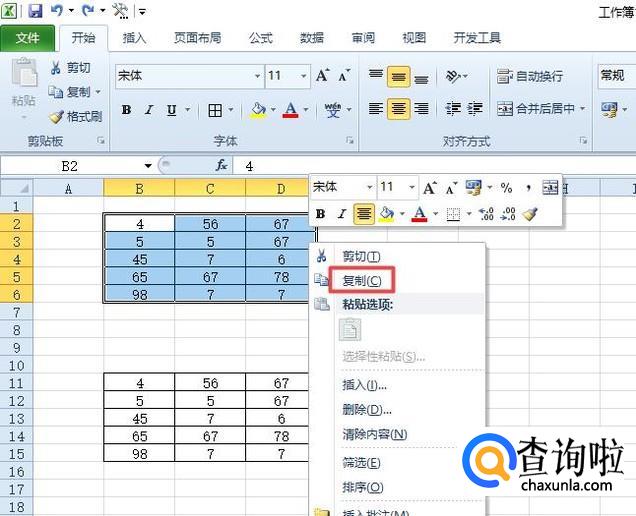Toggle bottom align in ribbon
Image resolution: width=636 pixels, height=516 pixels.
coord(421,77)
